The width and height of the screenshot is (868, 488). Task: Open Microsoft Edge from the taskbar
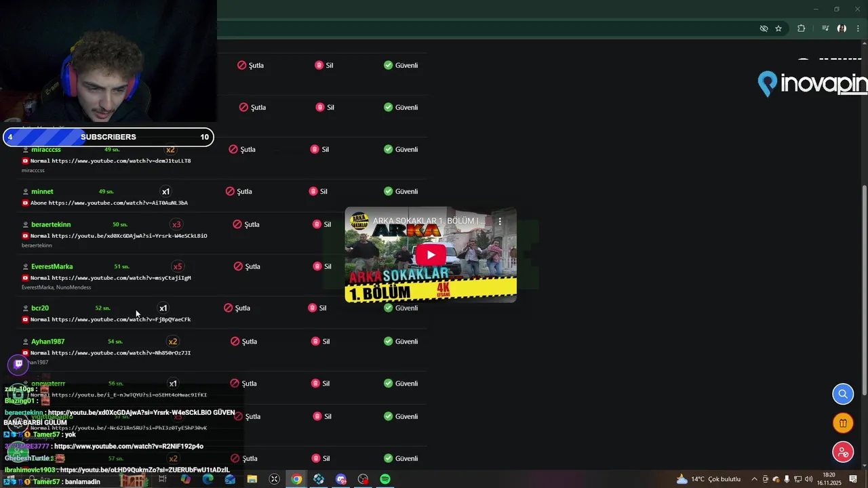tap(208, 479)
